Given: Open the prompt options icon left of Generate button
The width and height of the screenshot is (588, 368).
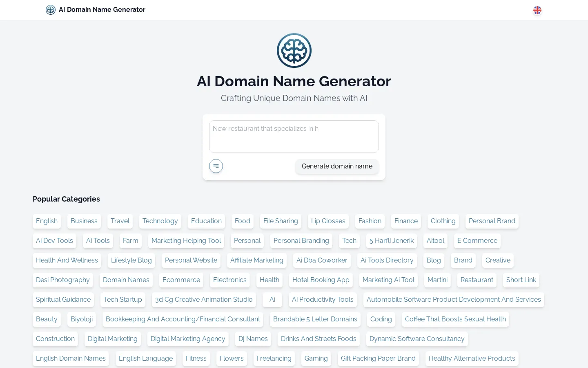Looking at the screenshot, I should [x=216, y=166].
